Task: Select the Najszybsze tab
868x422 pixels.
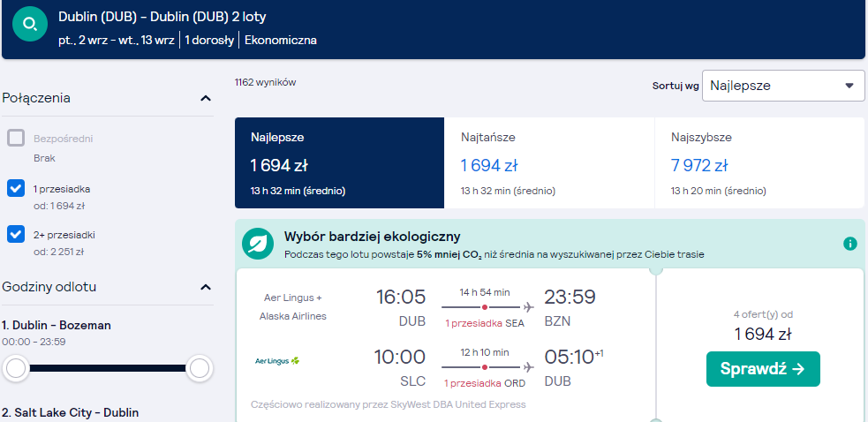Action: 759,162
